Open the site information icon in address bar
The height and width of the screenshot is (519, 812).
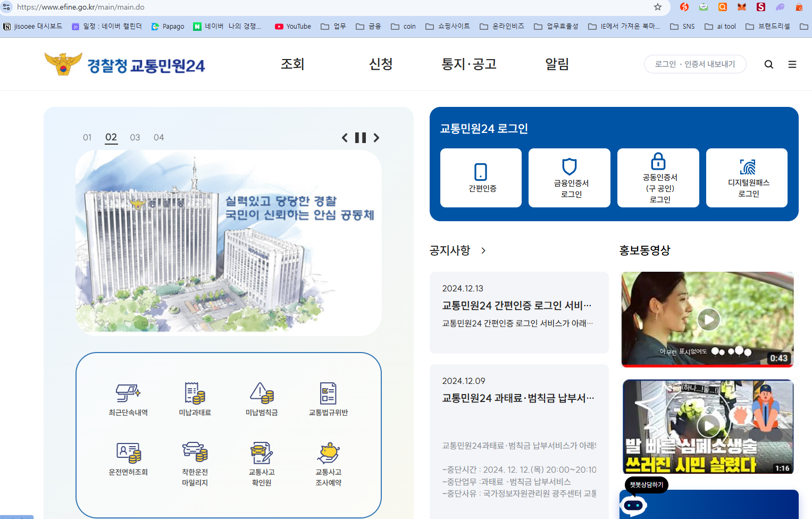6,7
